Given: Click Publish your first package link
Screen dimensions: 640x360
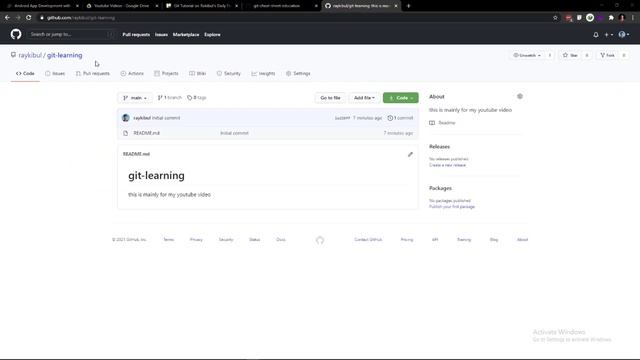Looking at the screenshot, I should 452,207.
